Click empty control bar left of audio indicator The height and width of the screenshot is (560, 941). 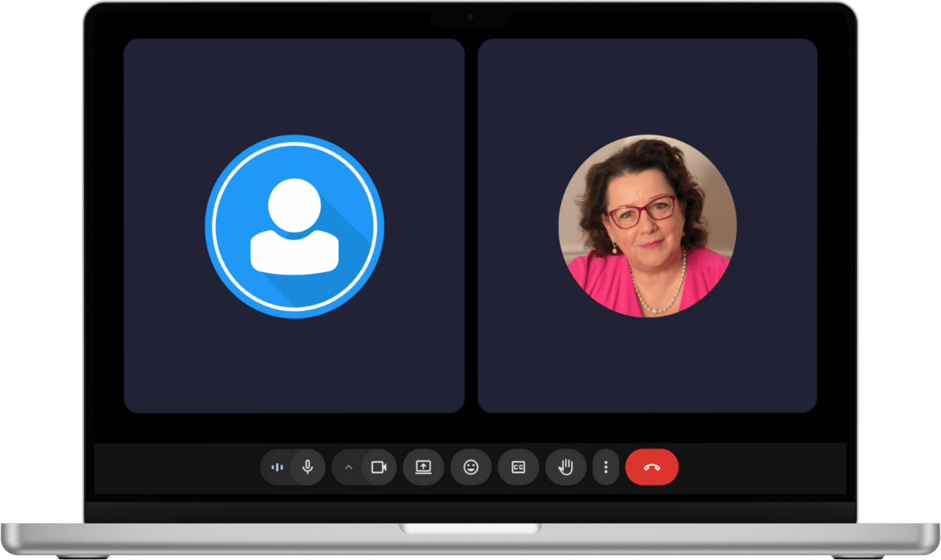pyautogui.click(x=174, y=467)
